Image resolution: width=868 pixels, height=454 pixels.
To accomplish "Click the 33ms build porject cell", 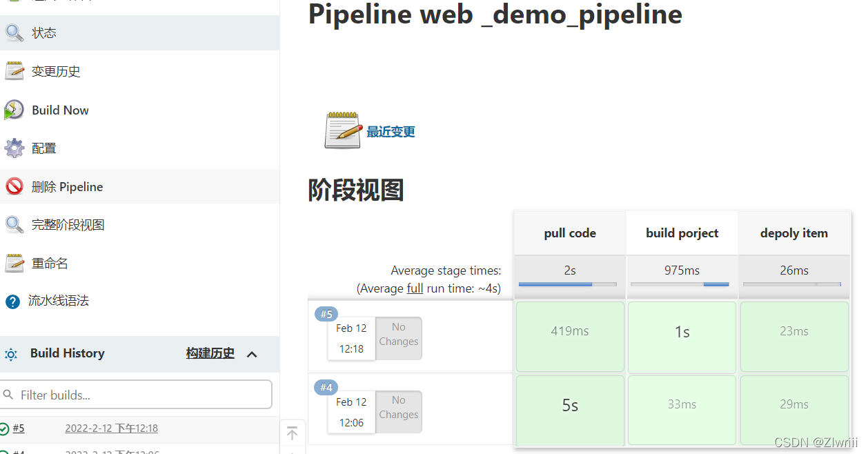I will tap(682, 411).
